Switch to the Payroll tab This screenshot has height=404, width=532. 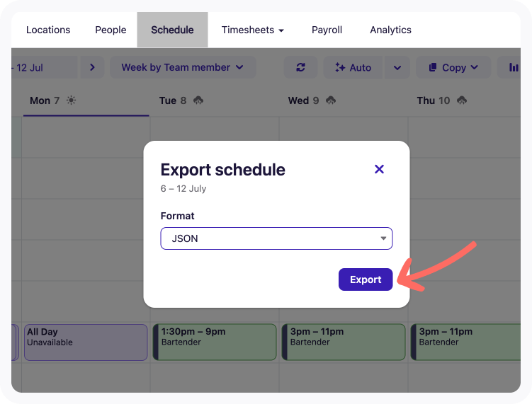(327, 30)
